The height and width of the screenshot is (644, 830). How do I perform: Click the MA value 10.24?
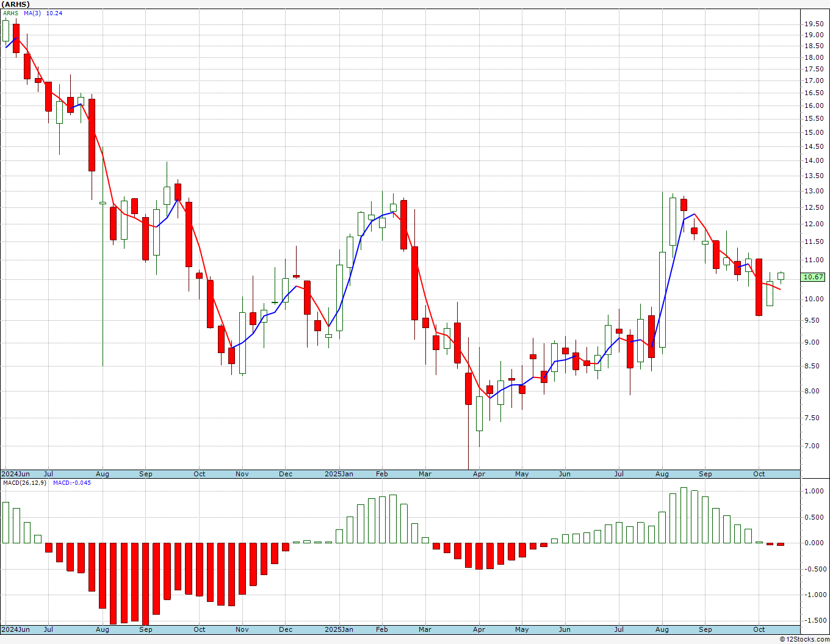[54, 13]
